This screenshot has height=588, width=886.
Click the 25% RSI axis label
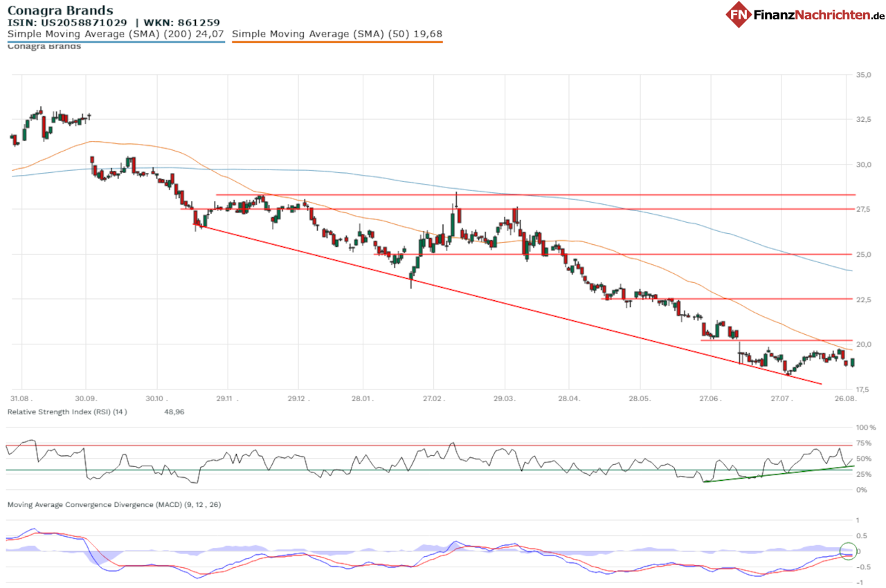click(864, 475)
